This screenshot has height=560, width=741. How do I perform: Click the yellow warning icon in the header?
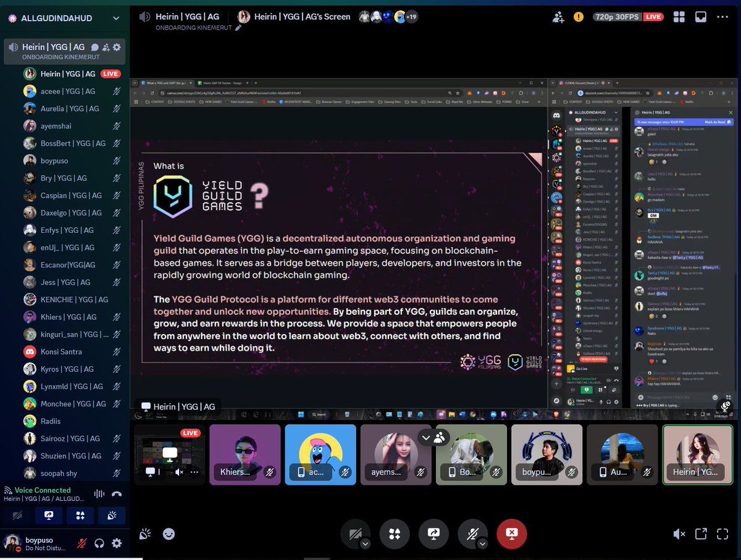click(578, 17)
